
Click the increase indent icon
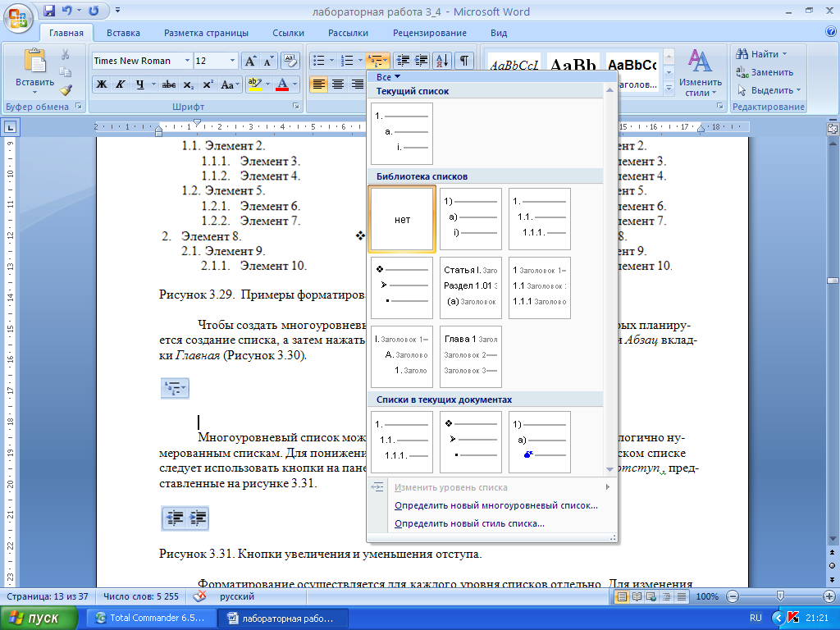(x=422, y=61)
